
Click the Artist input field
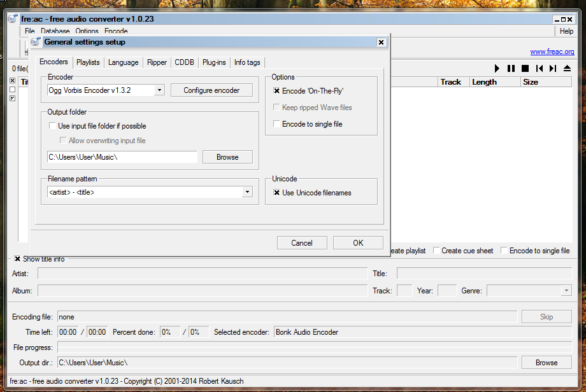click(203, 273)
